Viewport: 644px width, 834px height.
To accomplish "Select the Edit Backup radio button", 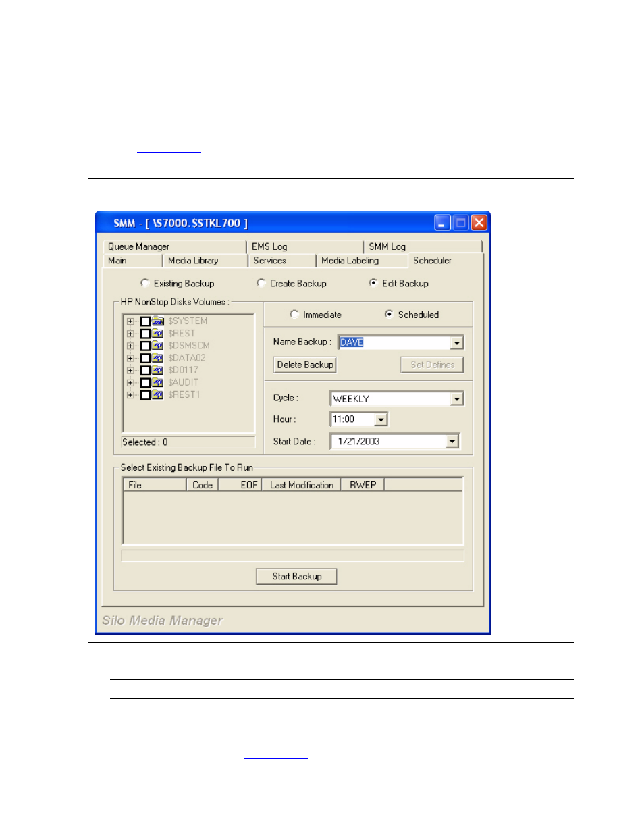I will click(x=373, y=283).
